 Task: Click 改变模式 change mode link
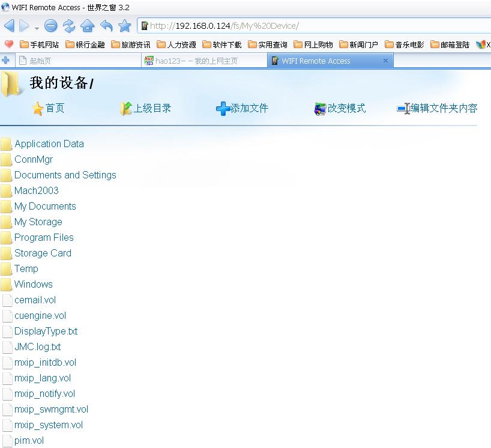coord(346,108)
